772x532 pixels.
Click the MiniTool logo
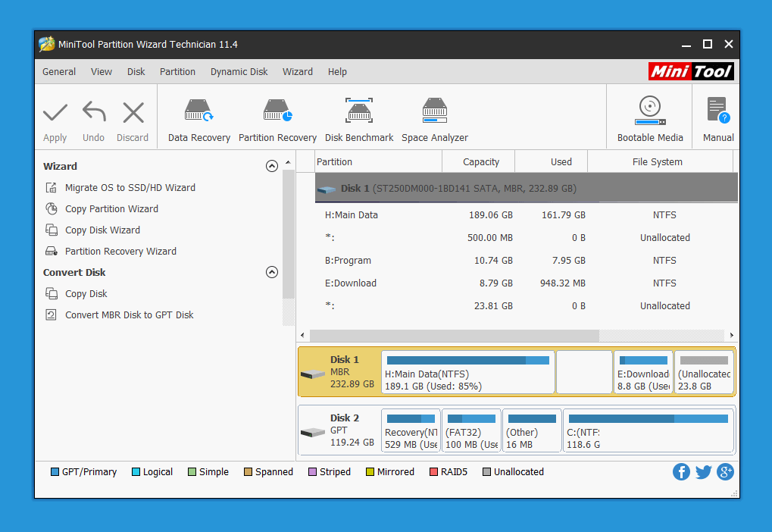[691, 71]
